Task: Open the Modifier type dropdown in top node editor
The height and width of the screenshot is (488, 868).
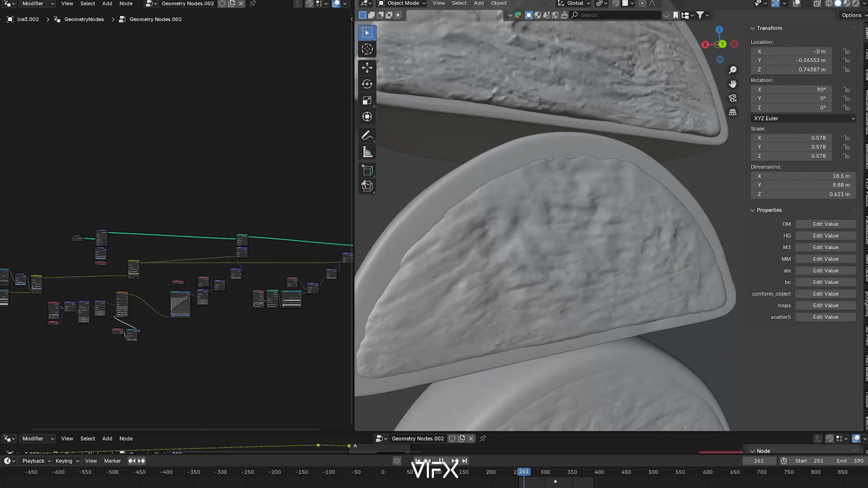Action: 37,4
